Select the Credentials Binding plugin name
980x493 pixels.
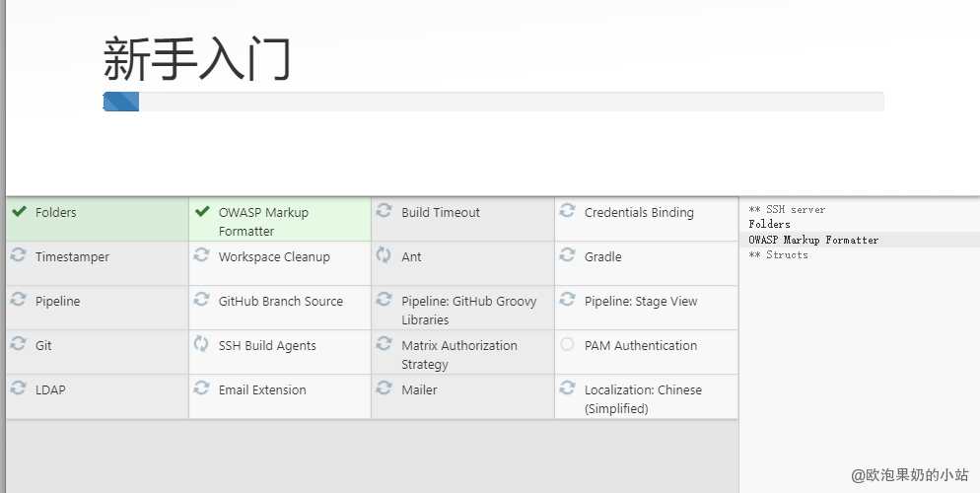click(639, 212)
